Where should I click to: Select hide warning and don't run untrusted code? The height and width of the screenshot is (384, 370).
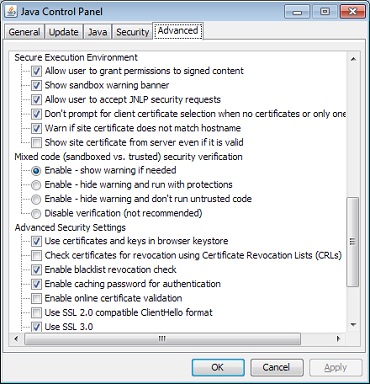click(x=36, y=199)
